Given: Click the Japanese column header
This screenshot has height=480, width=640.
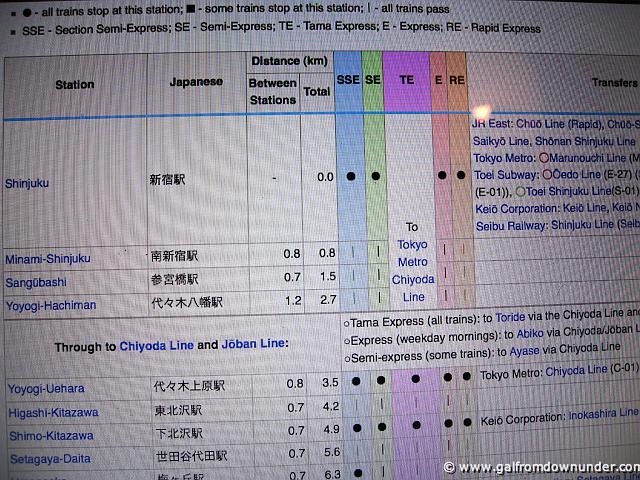Looking at the screenshot, I should (x=196, y=82).
